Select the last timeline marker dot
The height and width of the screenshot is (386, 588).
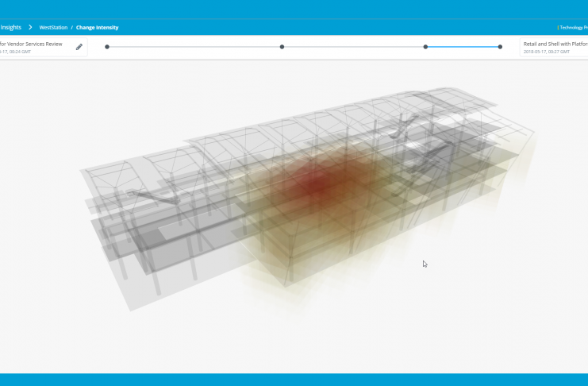point(500,47)
